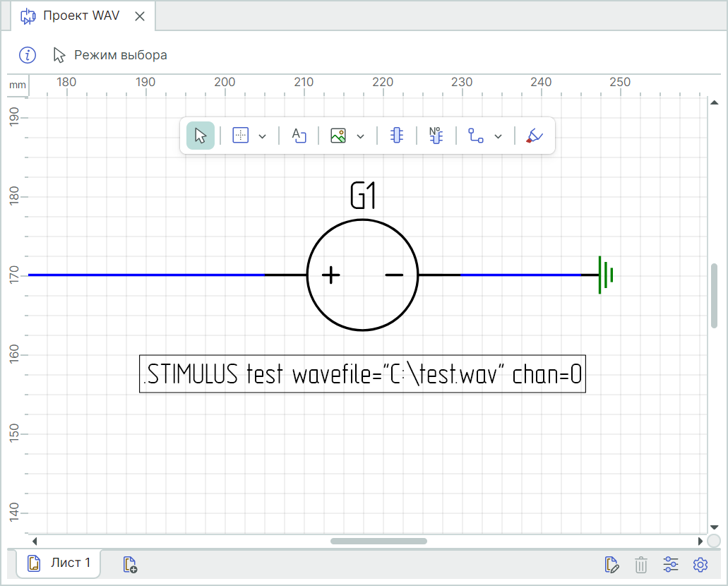
Task: Click the horizontal scrollbar thumb
Action: [378, 541]
